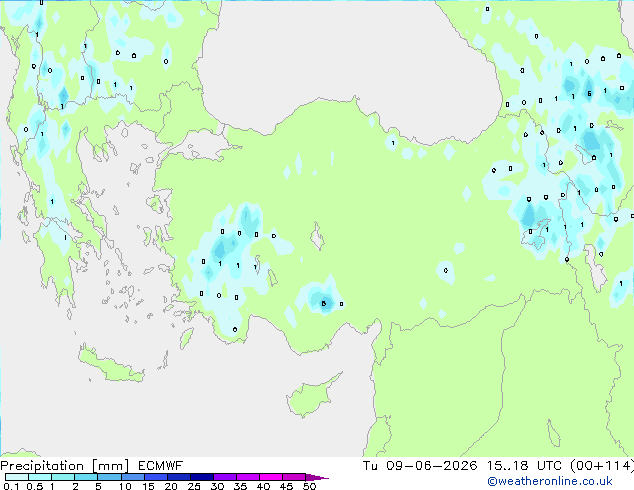Pick the 2–5 mm legend color swatch

(x=86, y=477)
